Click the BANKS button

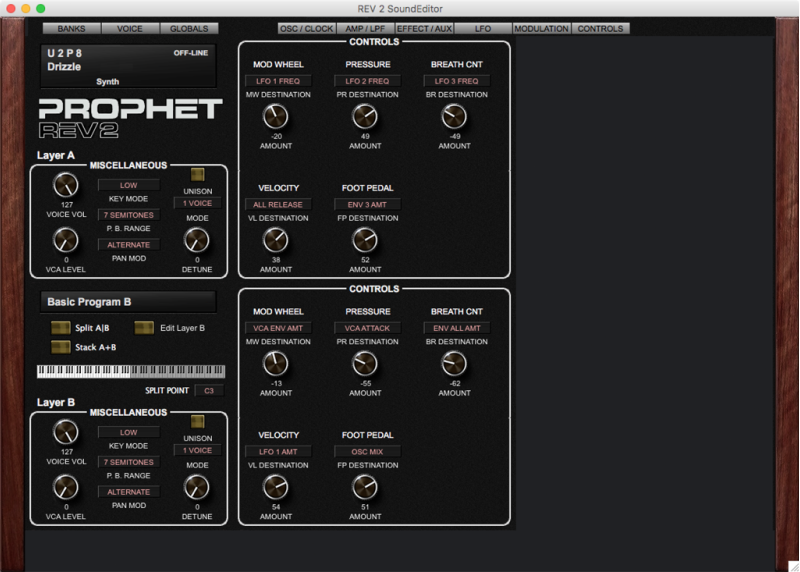click(x=72, y=29)
